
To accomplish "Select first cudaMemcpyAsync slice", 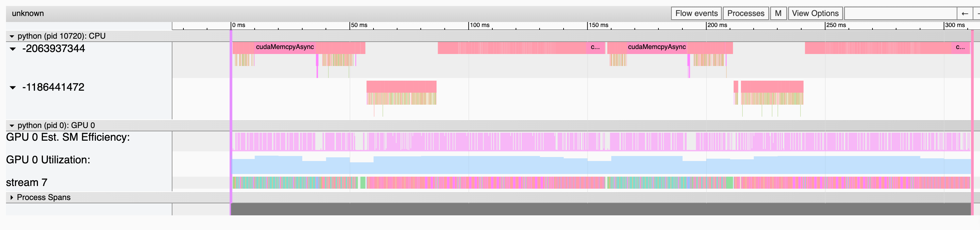I will 285,47.
